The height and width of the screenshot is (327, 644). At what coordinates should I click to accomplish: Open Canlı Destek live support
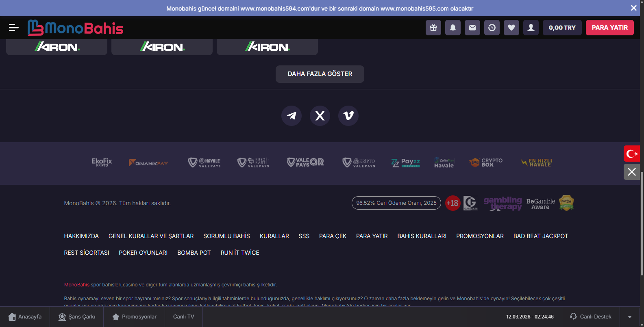point(591,317)
